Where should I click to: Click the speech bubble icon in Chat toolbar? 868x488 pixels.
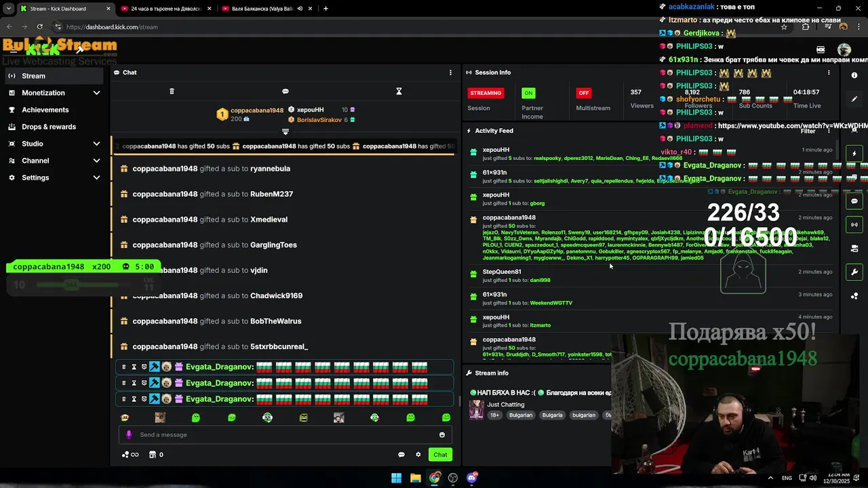(285, 91)
